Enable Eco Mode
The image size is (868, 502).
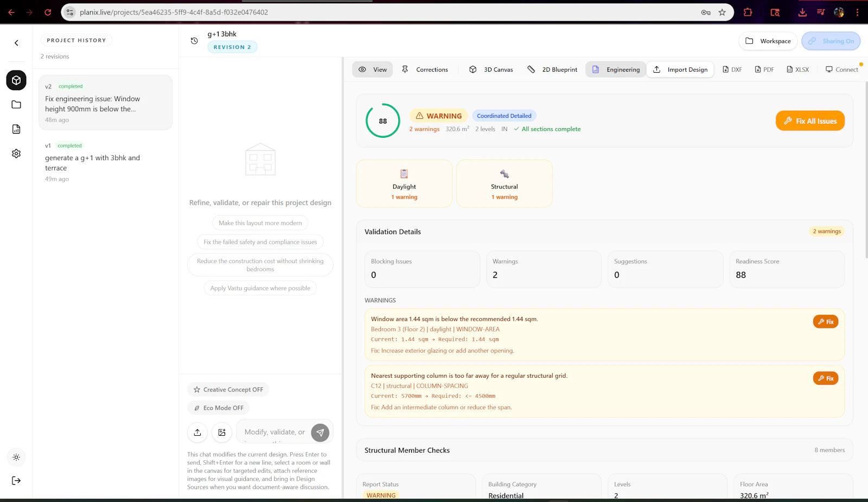tap(218, 407)
